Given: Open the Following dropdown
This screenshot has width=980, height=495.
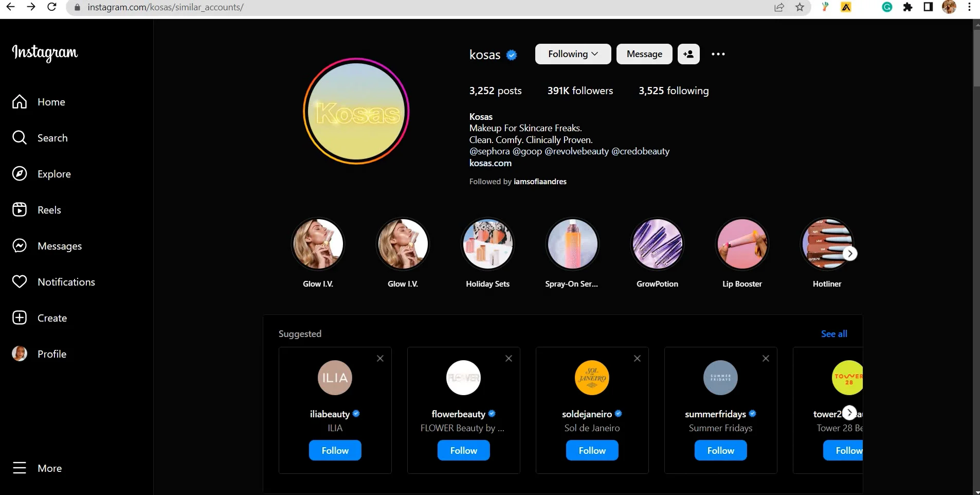Looking at the screenshot, I should pos(572,54).
